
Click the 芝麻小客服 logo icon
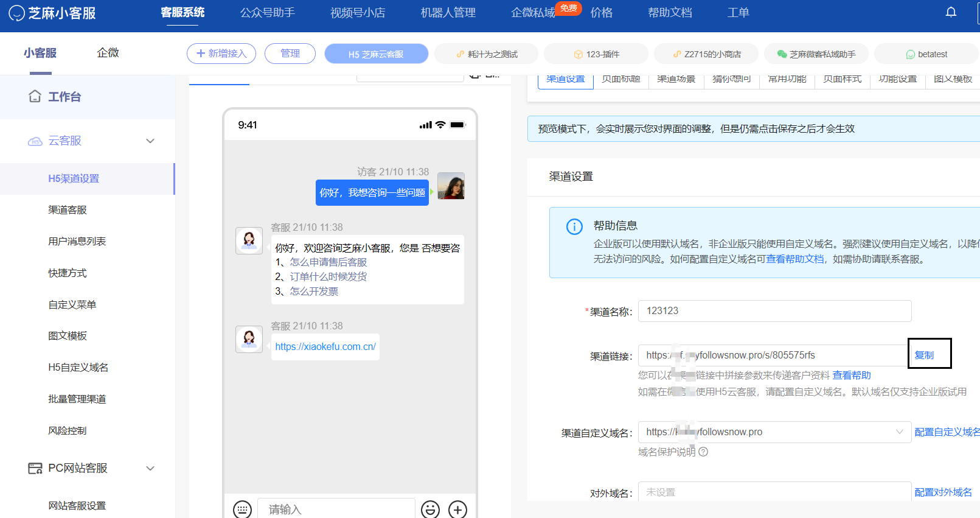(x=16, y=13)
